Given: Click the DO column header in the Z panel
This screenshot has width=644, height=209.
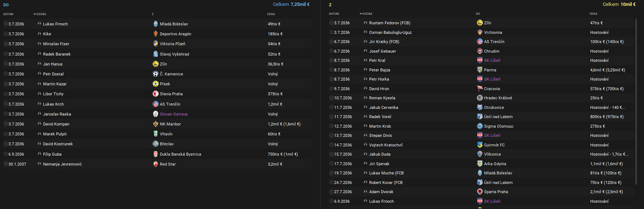Looking at the screenshot, I should point(478,14).
